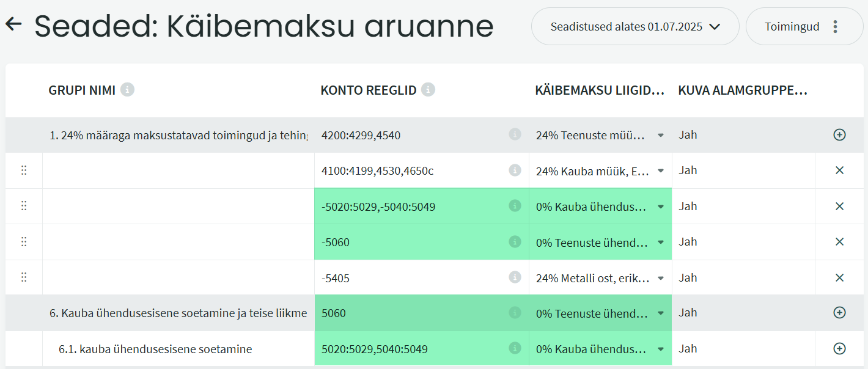The width and height of the screenshot is (868, 369).
Task: Remove the row with account rule -5405
Action: (x=839, y=278)
